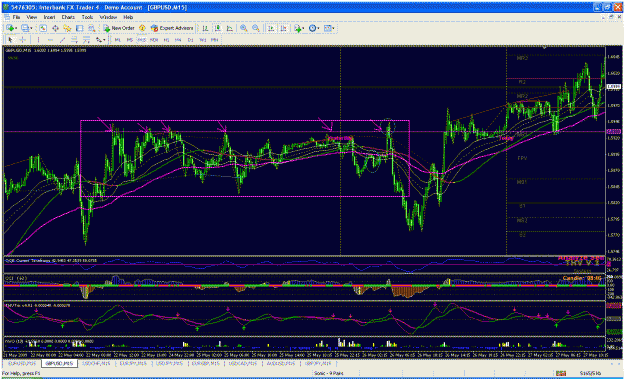This screenshot has height=379, width=625.
Task: Open the Terminal panel
Action: click(79, 28)
